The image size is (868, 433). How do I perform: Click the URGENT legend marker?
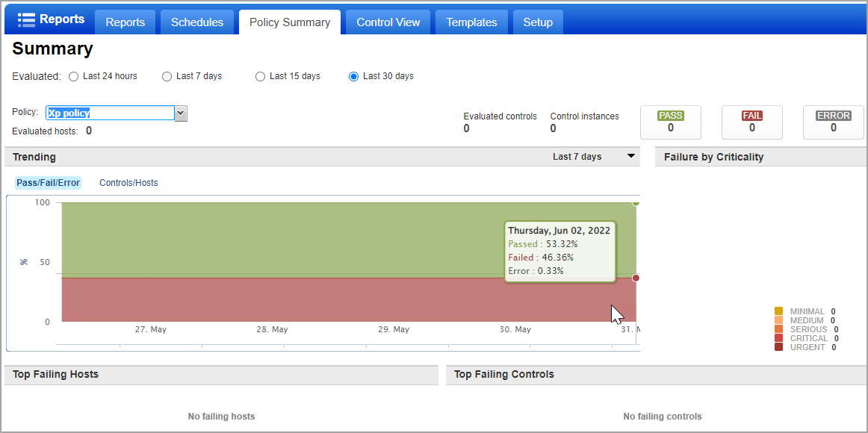click(780, 347)
